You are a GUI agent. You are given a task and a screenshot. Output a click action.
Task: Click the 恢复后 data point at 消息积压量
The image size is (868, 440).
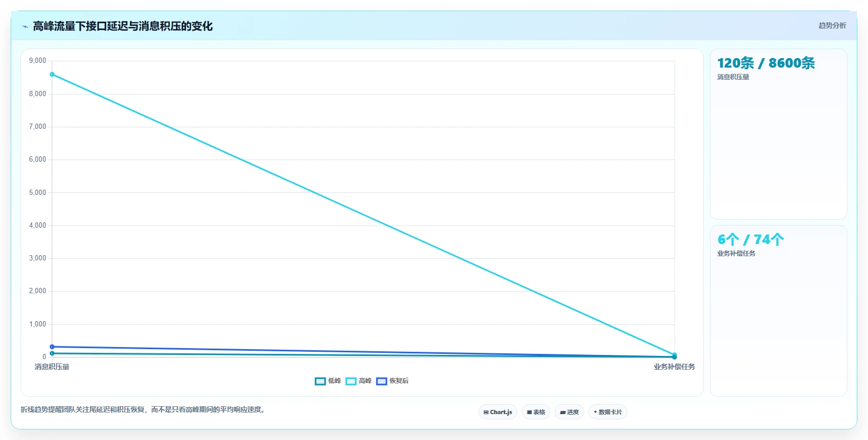[52, 347]
